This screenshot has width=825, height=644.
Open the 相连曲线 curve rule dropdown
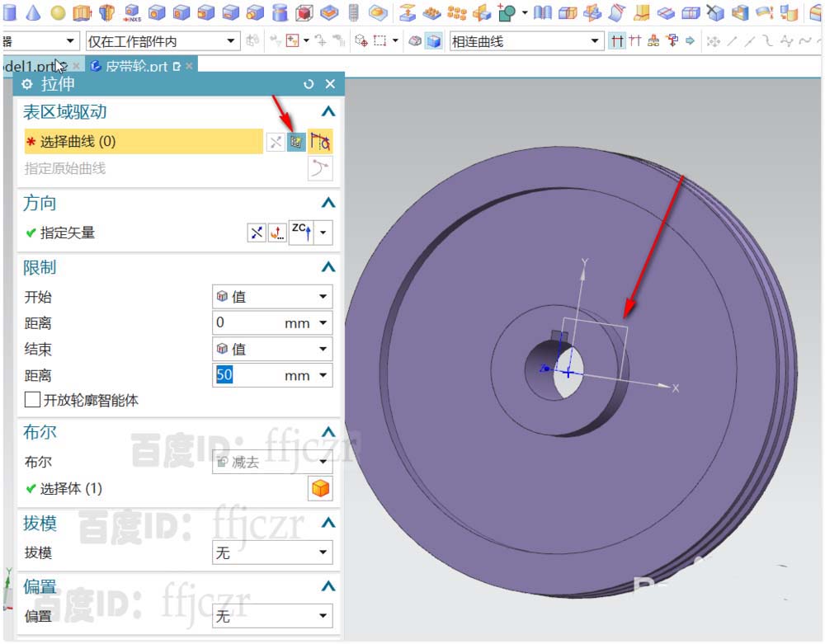(x=526, y=41)
